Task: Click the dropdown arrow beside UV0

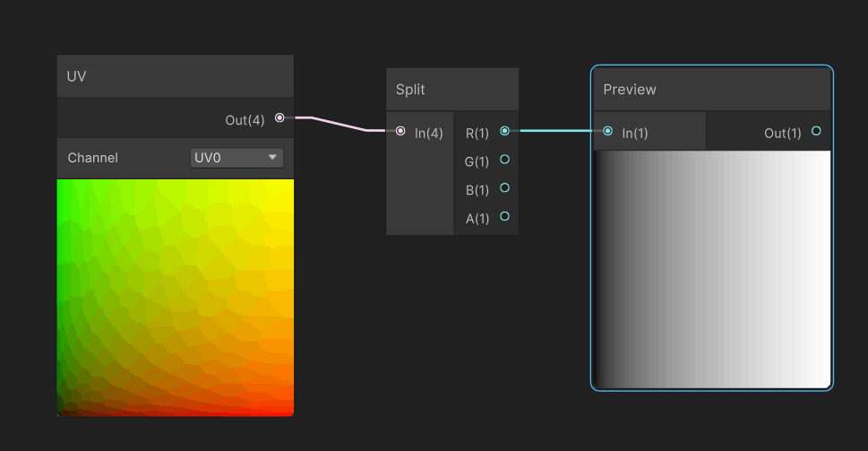Action: [272, 157]
